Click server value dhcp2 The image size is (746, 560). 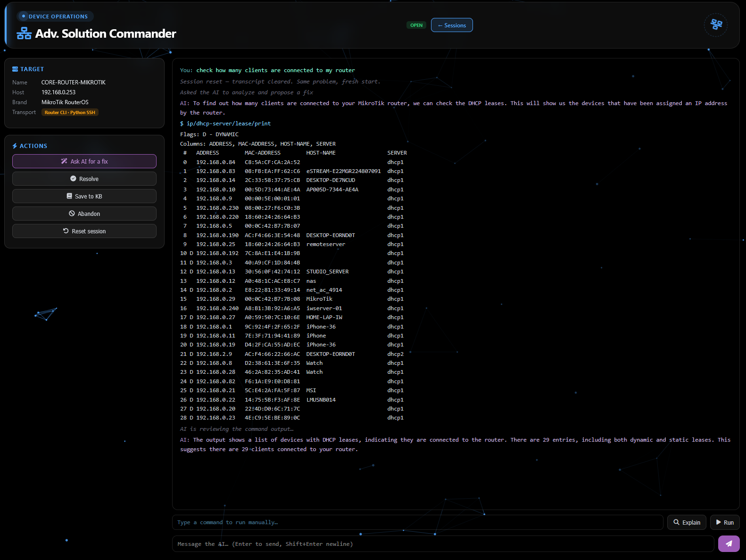click(395, 354)
